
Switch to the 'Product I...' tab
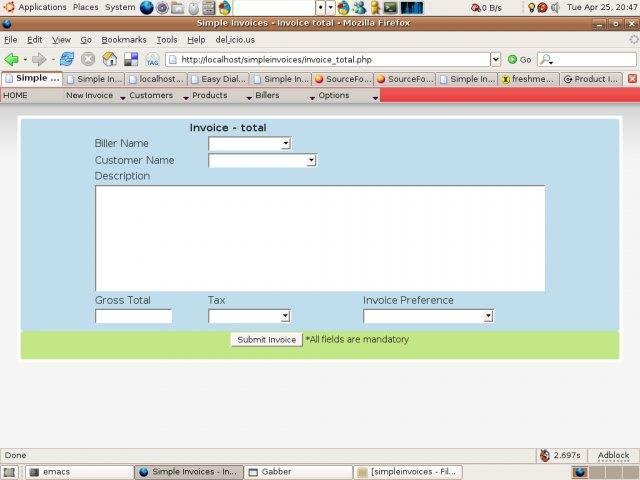[591, 79]
